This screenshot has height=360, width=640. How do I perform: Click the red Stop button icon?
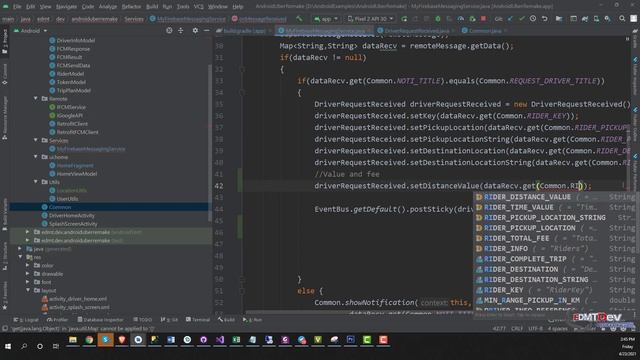pos(484,19)
